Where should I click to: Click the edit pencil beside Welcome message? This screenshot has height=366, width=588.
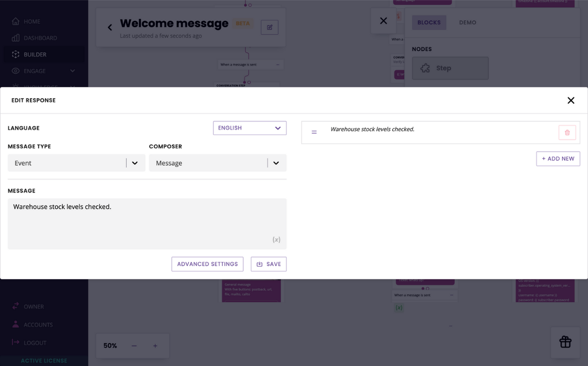tap(269, 27)
